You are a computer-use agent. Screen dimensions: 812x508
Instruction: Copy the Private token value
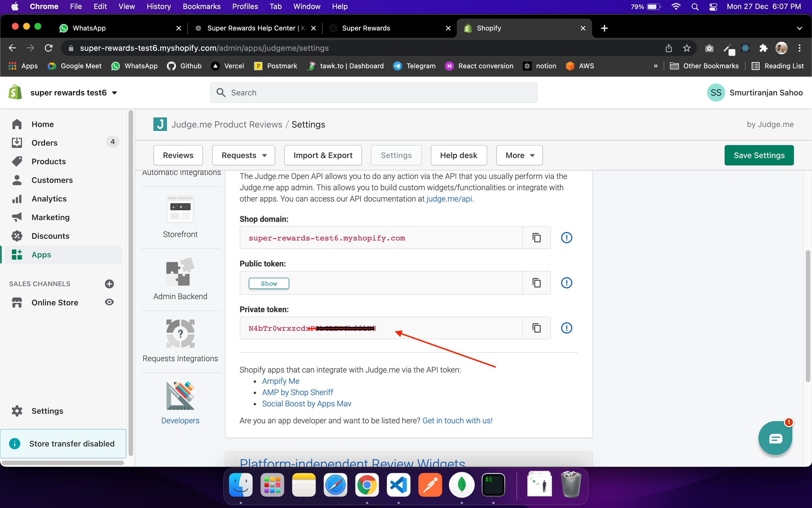tap(536, 328)
